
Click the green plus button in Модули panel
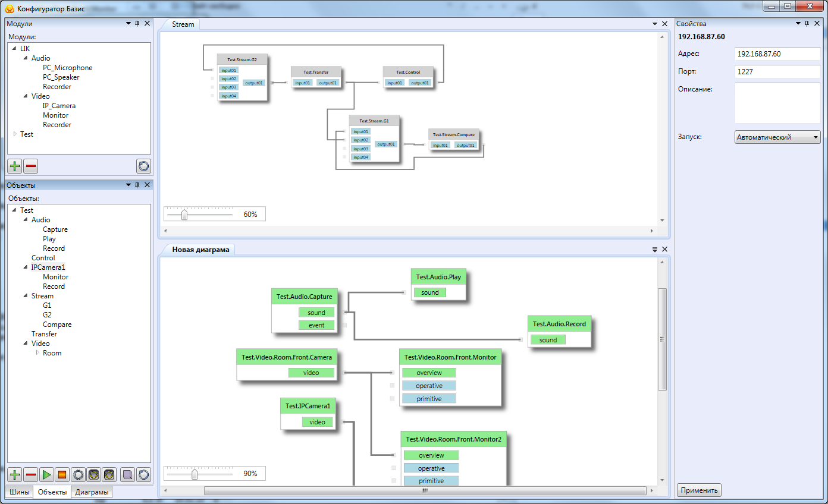(x=14, y=166)
